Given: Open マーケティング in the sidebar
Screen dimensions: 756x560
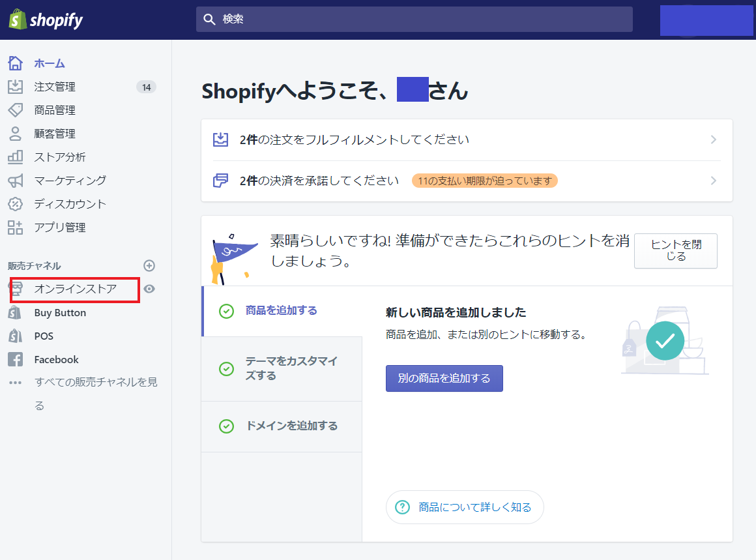Looking at the screenshot, I should tap(70, 181).
